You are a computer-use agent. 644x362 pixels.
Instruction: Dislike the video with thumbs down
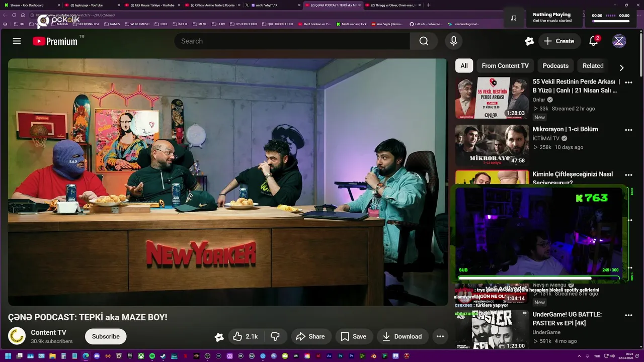(x=275, y=336)
